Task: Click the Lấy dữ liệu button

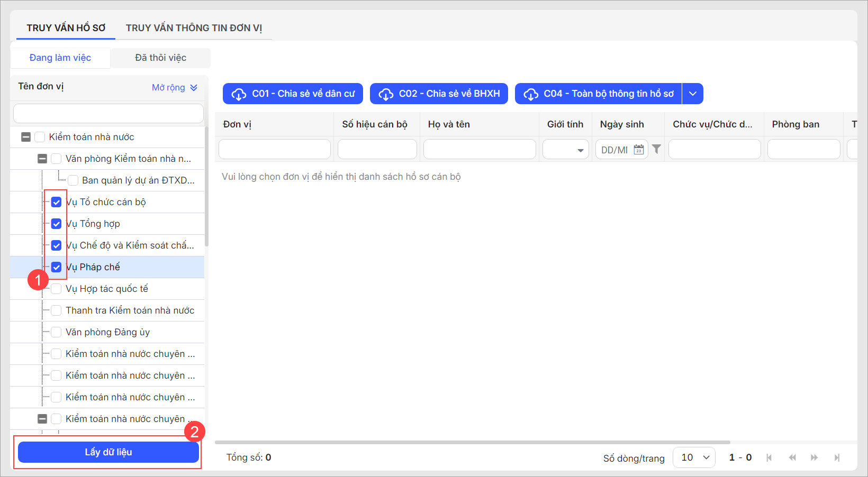Action: click(x=108, y=452)
